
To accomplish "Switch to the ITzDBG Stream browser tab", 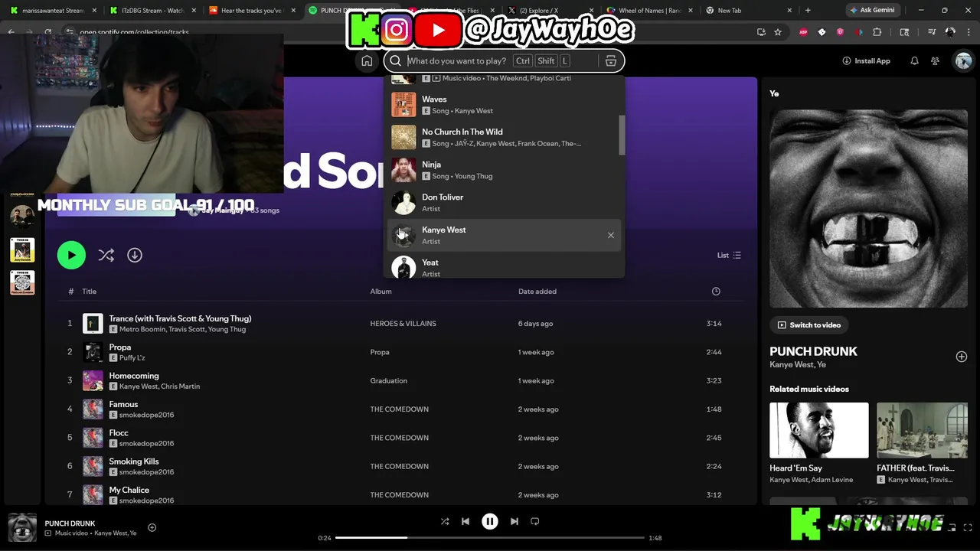I will coord(153,11).
